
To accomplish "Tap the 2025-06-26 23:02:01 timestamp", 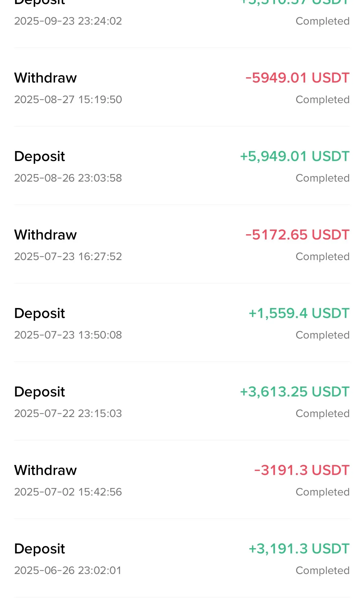I will tap(68, 571).
